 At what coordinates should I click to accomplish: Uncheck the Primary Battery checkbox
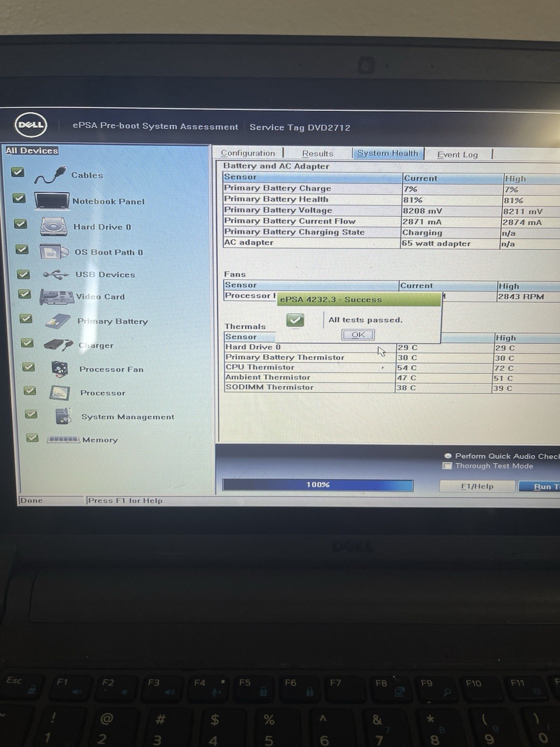(26, 318)
